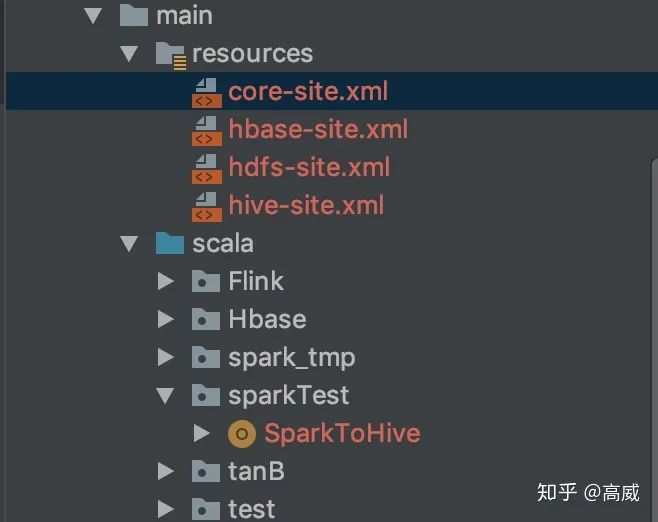Click the hdfs-site.xml XML file icon

pos(206,169)
